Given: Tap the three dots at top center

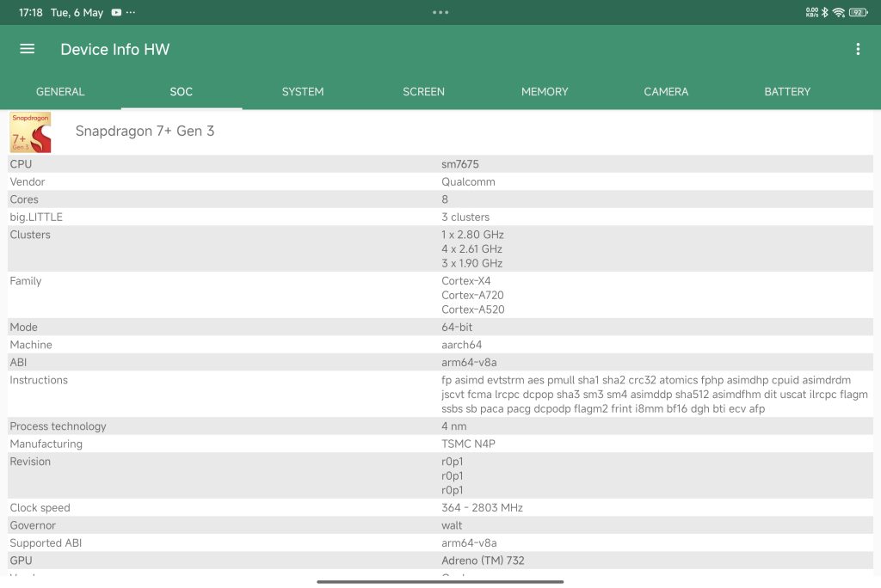Looking at the screenshot, I should pos(440,13).
